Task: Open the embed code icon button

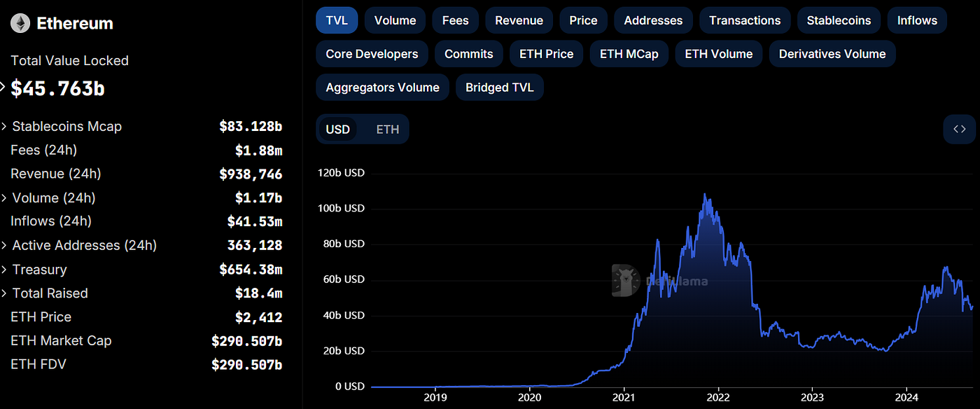Action: click(x=959, y=129)
